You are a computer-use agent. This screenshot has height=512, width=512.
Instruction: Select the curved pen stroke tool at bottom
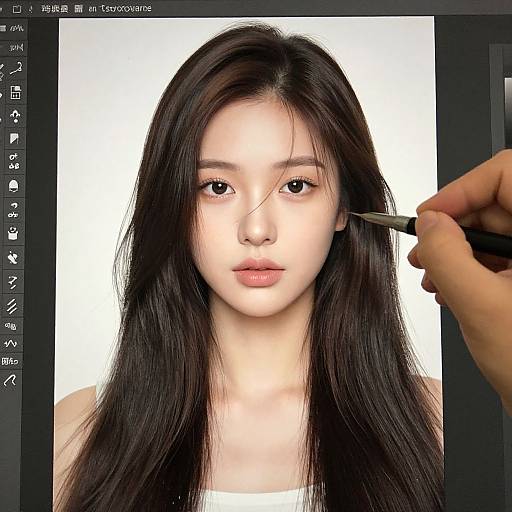pos(10,380)
